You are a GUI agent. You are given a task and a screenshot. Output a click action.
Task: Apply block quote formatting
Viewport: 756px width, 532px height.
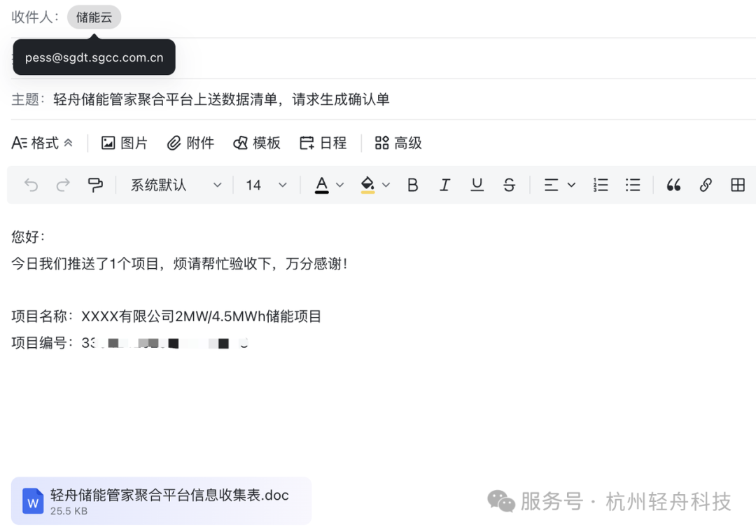pyautogui.click(x=673, y=185)
